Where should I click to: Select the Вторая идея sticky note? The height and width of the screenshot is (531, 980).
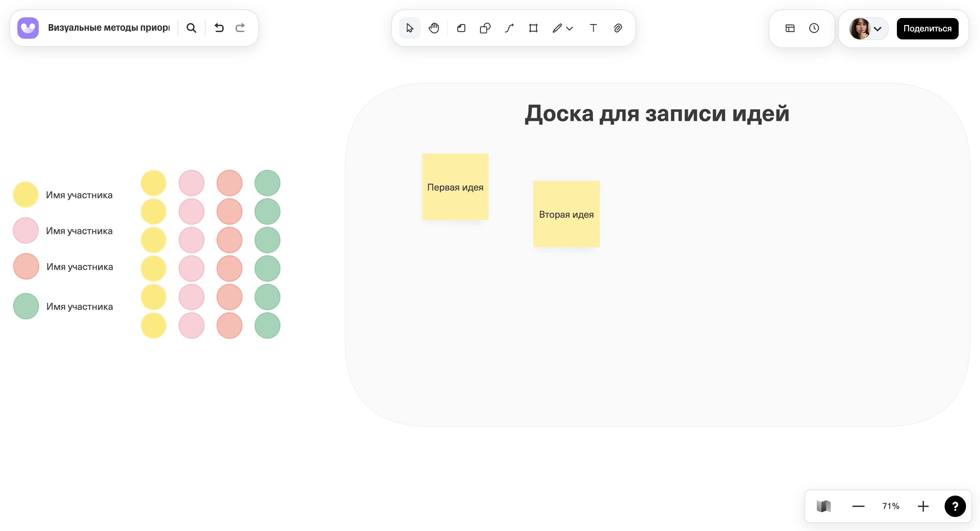click(566, 214)
